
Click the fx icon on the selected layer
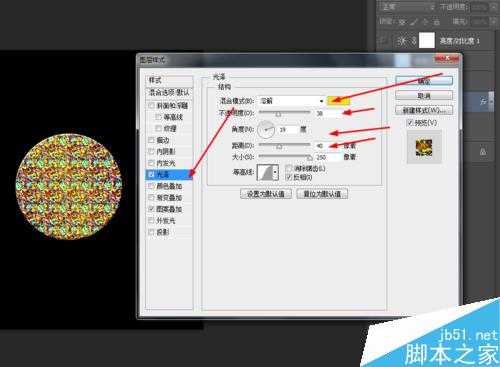coord(483,101)
